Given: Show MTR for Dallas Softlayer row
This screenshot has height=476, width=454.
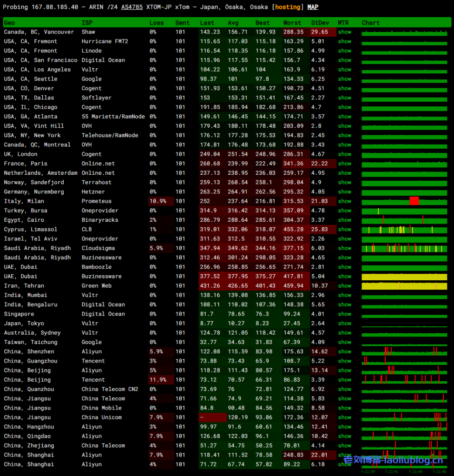Looking at the screenshot, I should [344, 98].
